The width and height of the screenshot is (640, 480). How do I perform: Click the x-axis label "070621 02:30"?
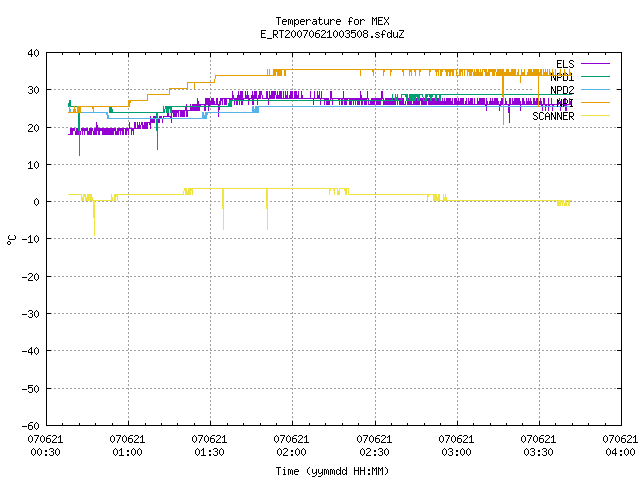[x=374, y=446]
